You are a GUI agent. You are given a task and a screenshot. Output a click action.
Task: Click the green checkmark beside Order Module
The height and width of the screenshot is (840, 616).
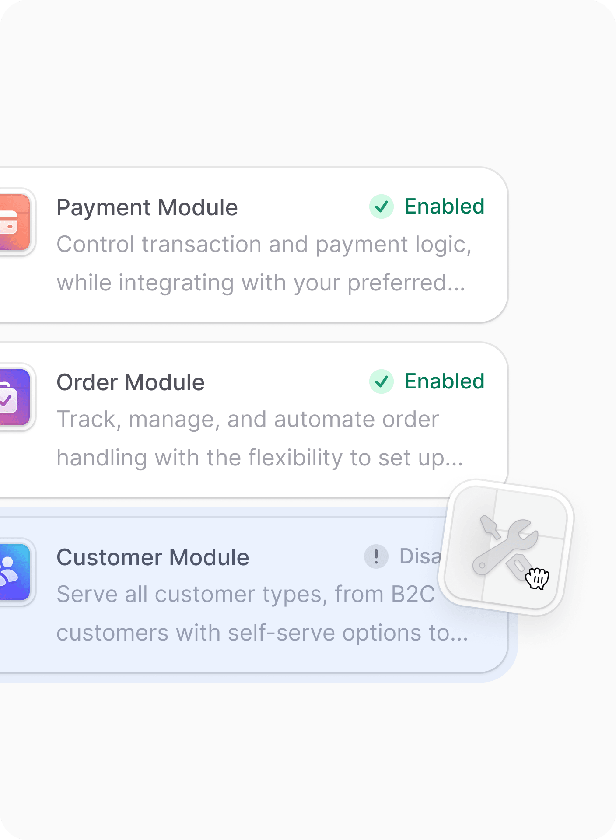coord(381,381)
